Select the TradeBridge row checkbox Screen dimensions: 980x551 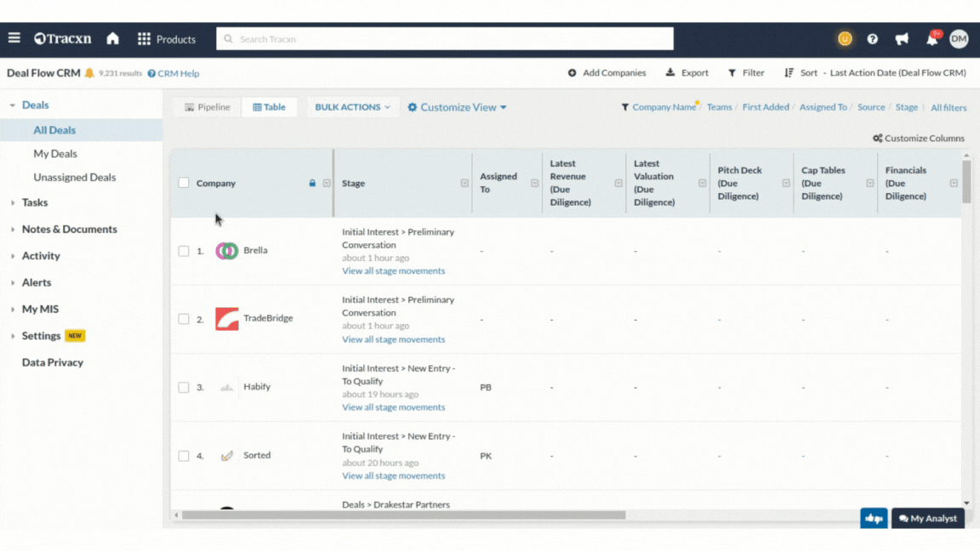click(x=184, y=319)
